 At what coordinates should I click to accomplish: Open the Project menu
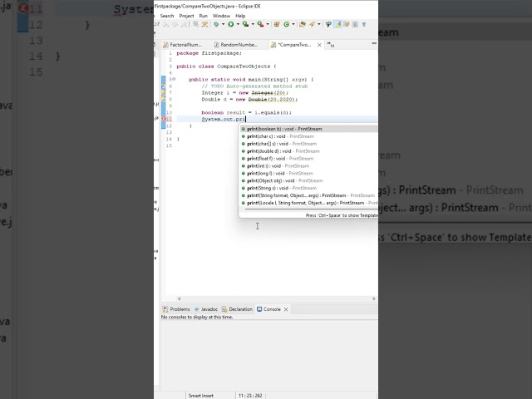[x=186, y=16]
